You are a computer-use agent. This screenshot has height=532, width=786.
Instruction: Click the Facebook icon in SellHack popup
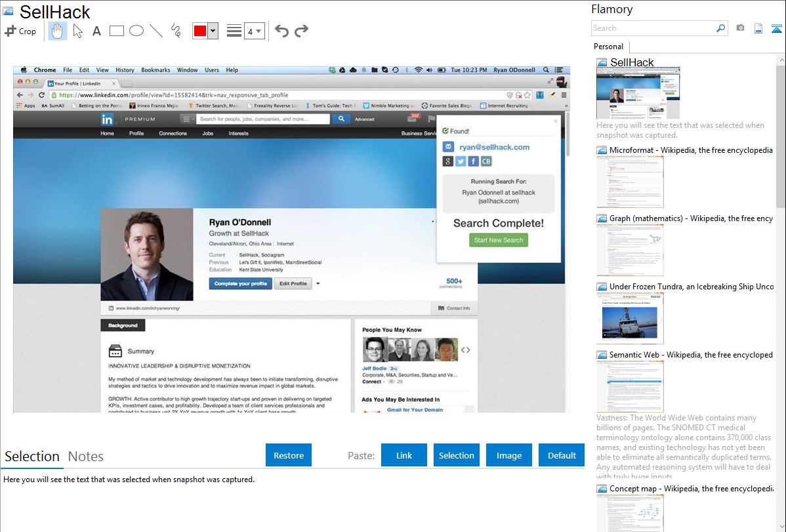[x=473, y=161]
